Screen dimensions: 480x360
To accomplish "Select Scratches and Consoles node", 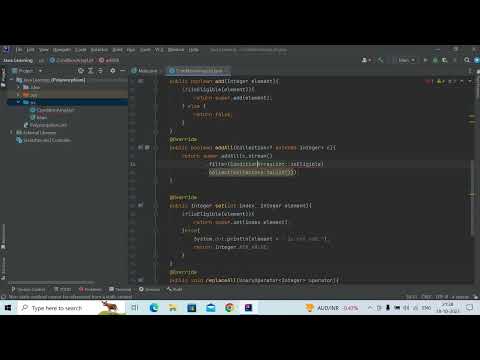I will click(44, 140).
